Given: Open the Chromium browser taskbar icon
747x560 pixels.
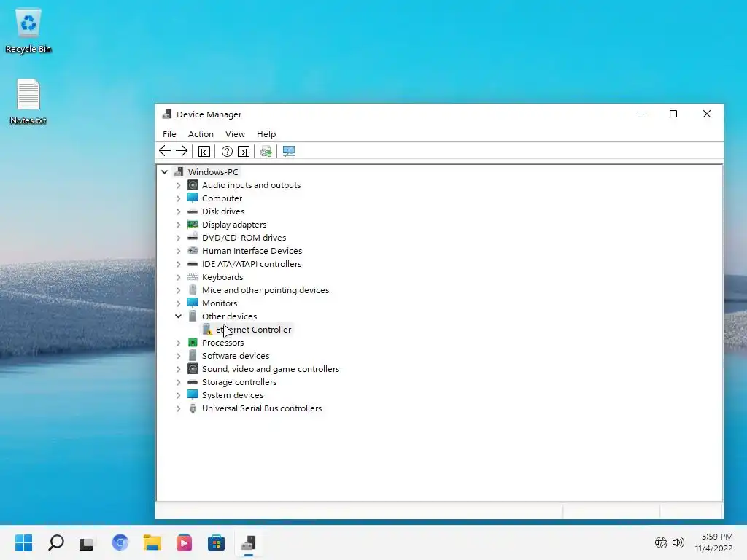Looking at the screenshot, I should pyautogui.click(x=120, y=542).
